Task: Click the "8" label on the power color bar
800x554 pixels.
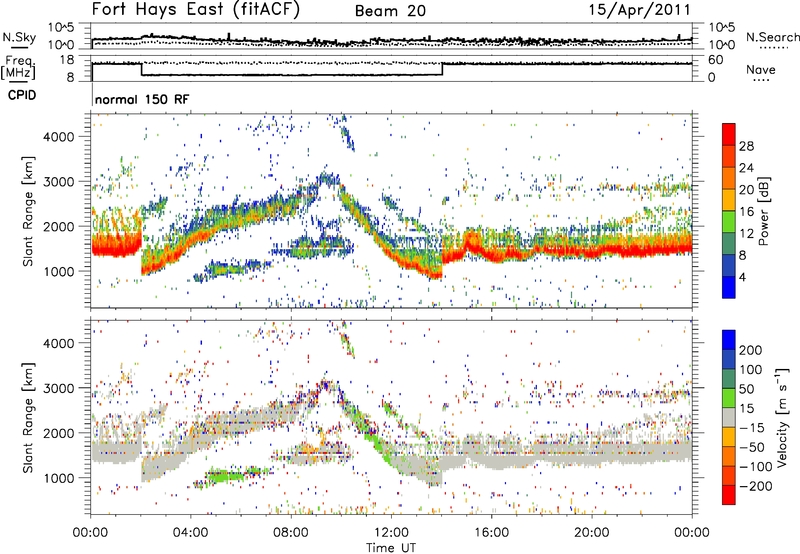Action: [x=742, y=255]
